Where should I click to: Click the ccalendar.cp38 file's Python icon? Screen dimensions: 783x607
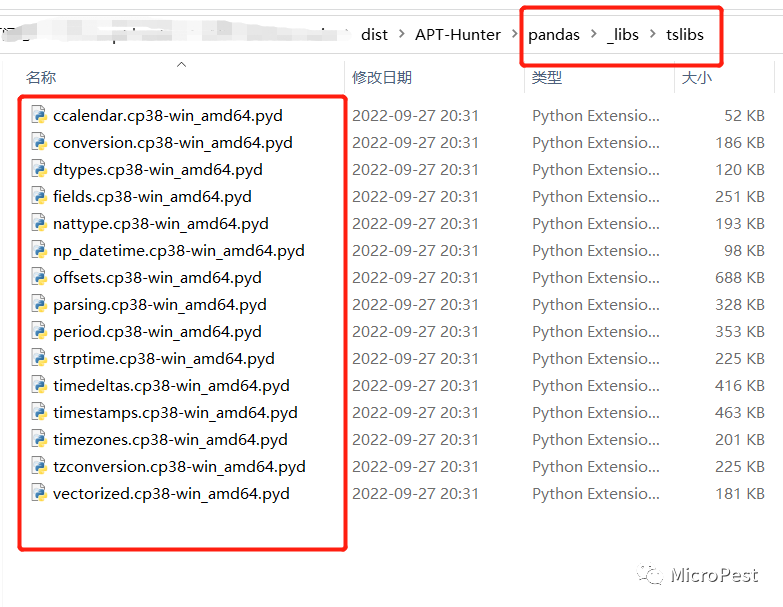[x=39, y=115]
